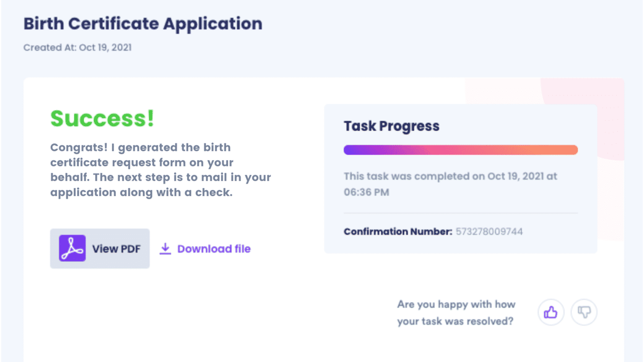Click the Task Progress heading
Viewport: 644px width, 362px height.
(391, 126)
